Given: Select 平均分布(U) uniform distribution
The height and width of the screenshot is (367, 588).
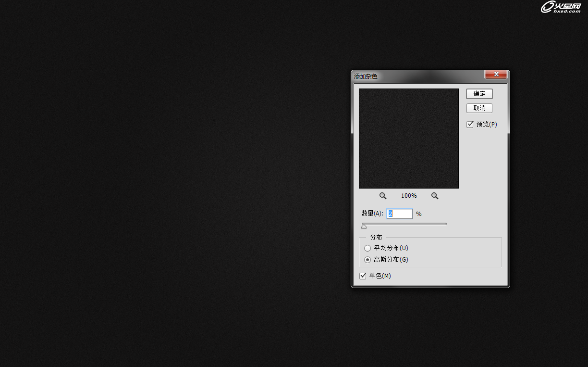Looking at the screenshot, I should pyautogui.click(x=367, y=248).
